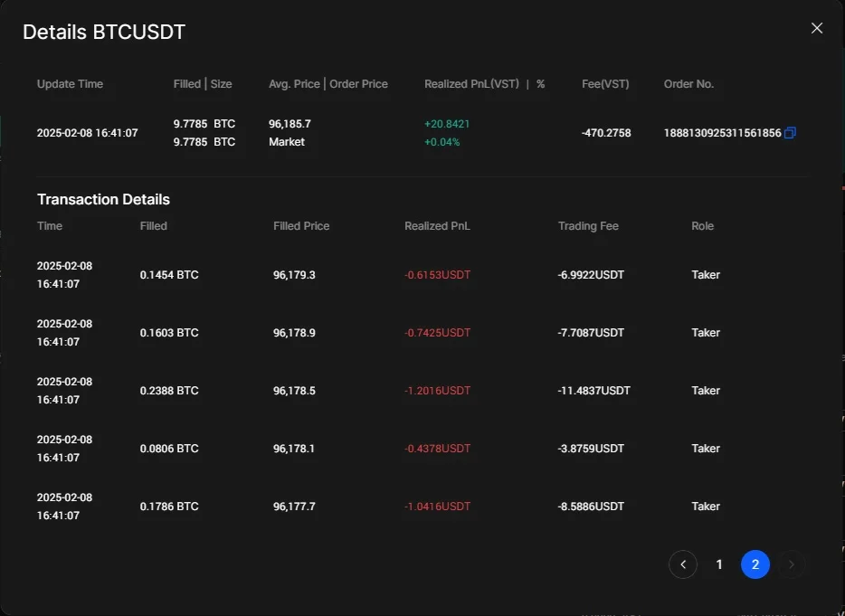The height and width of the screenshot is (616, 845).
Task: Click the Order No. column header
Action: pyautogui.click(x=688, y=84)
